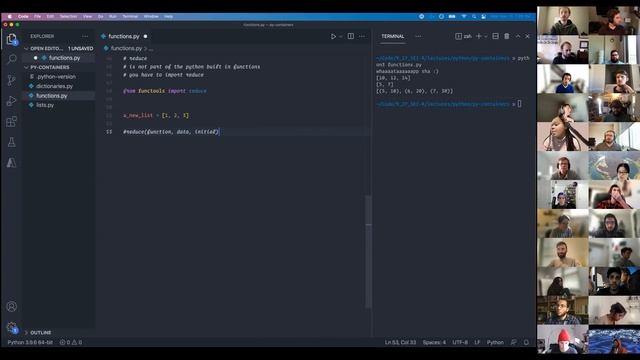Click the Wi-Fi icon in macOS menu bar
Viewport: 640px width, 360px height.
(x=464, y=16)
